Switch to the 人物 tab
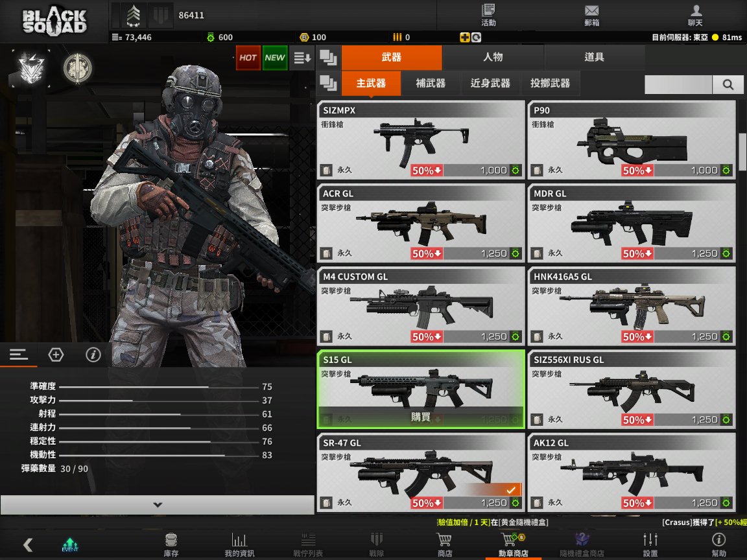Image resolution: width=747 pixels, height=560 pixels. tap(493, 58)
